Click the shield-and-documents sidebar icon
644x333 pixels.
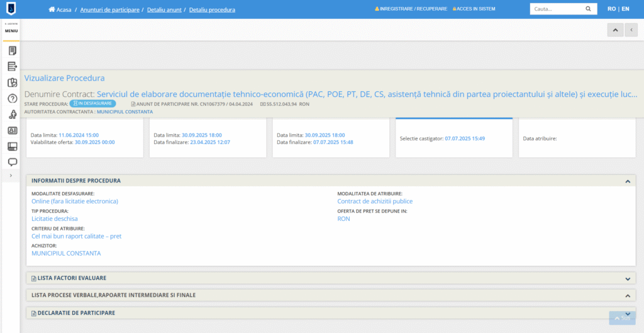(x=12, y=82)
